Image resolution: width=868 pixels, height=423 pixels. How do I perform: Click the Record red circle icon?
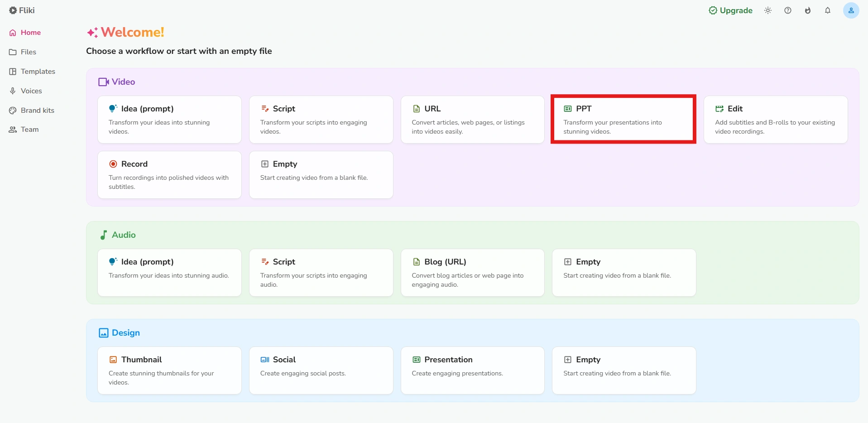point(113,164)
